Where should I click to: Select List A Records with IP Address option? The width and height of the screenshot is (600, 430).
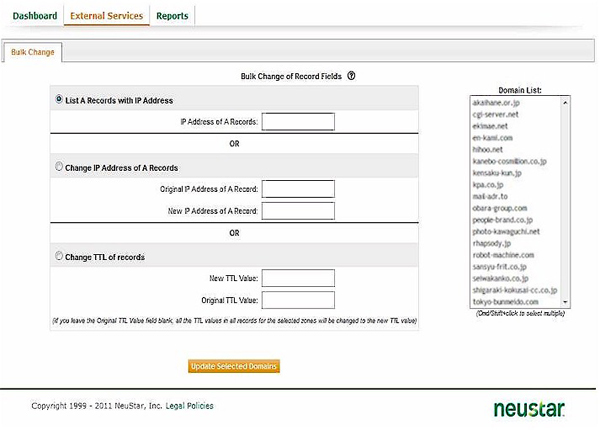click(x=58, y=101)
